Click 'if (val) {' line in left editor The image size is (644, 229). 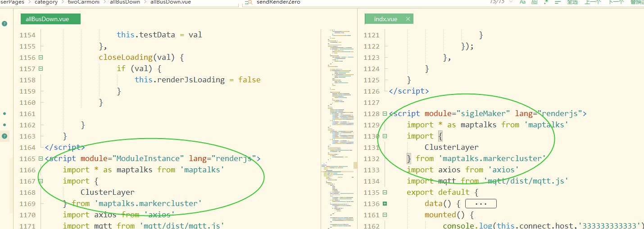click(x=139, y=68)
